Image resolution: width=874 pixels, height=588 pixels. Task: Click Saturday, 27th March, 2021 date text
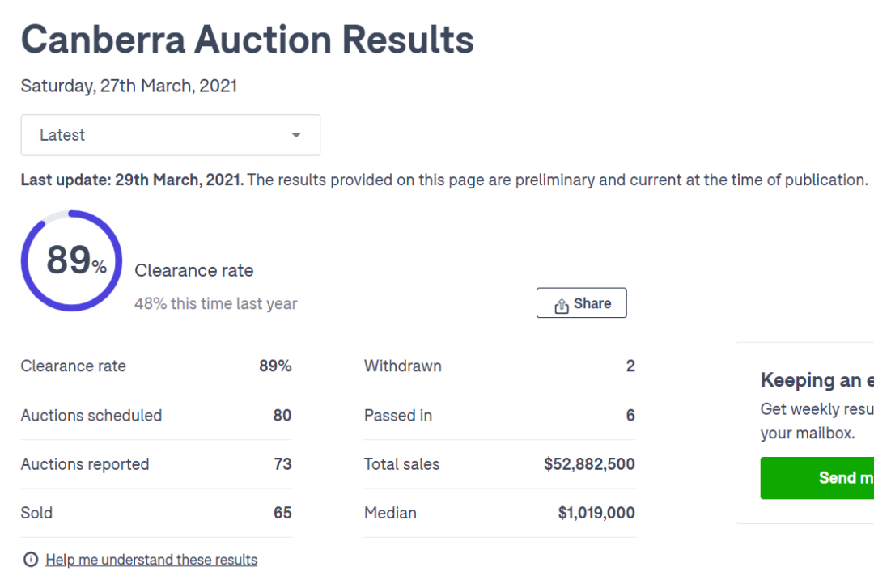point(129,86)
